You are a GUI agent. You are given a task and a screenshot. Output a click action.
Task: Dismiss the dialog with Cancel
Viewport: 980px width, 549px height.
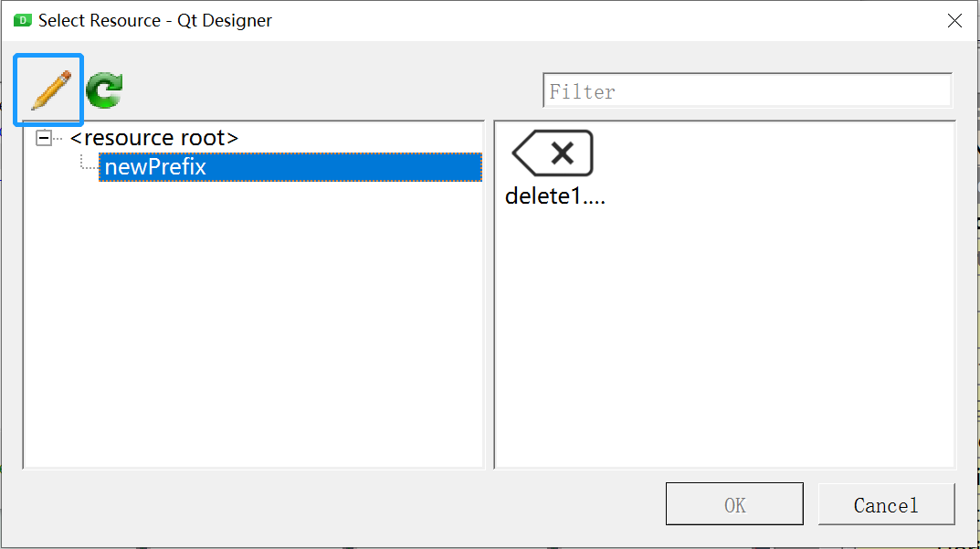pos(886,504)
